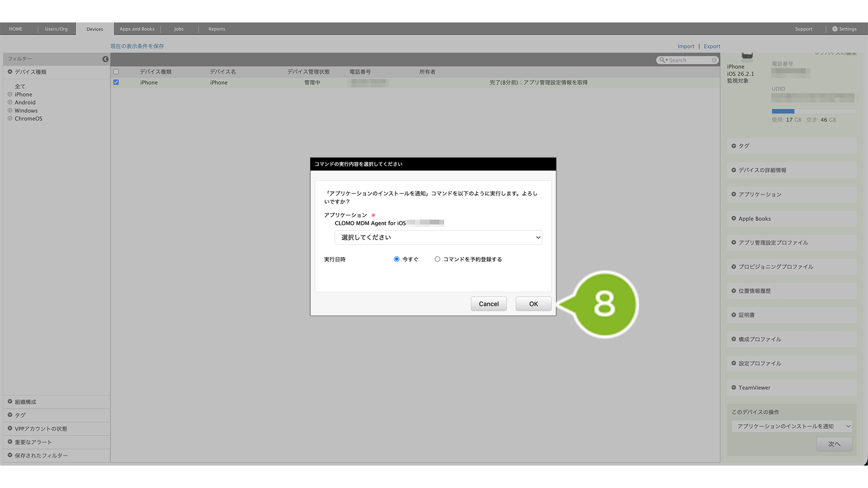Click the Cancel button in dialog

pyautogui.click(x=489, y=304)
